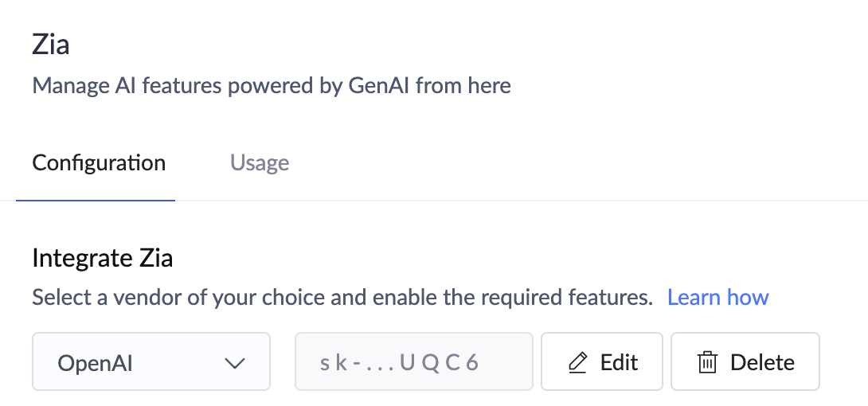Click the Zia page title
Screen dimensions: 868x406
tap(50, 45)
